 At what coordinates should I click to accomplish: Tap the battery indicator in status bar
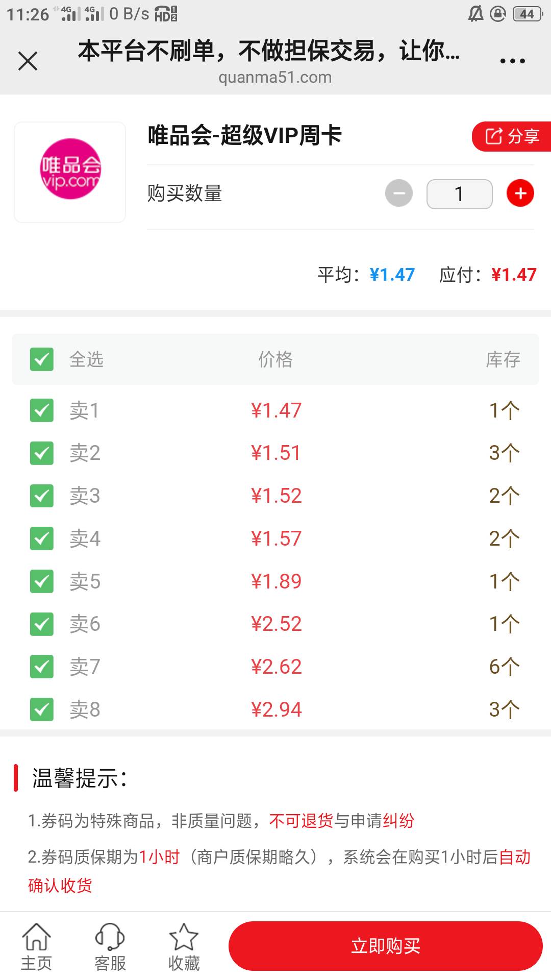click(x=528, y=14)
